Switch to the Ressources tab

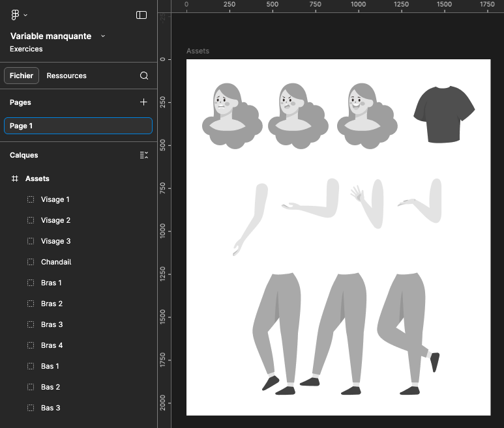point(67,76)
